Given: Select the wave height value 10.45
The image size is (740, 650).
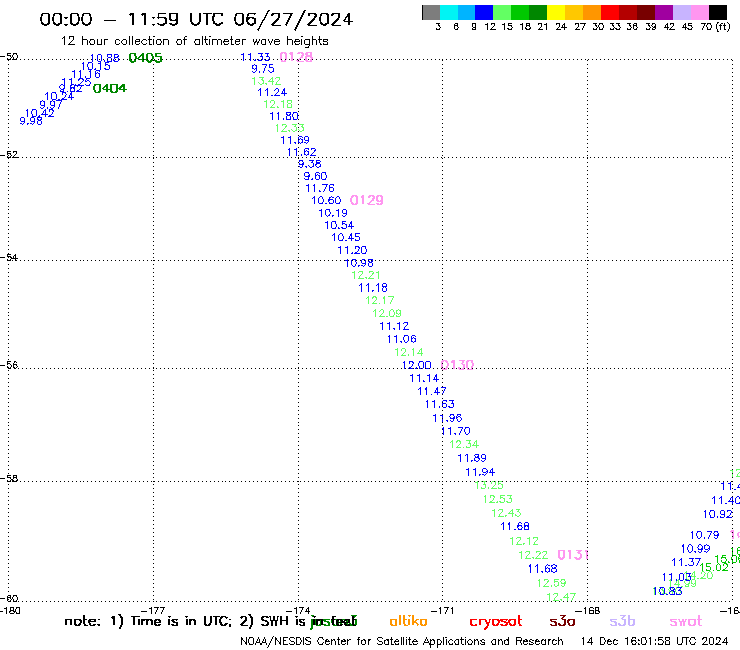Looking at the screenshot, I should [346, 237].
